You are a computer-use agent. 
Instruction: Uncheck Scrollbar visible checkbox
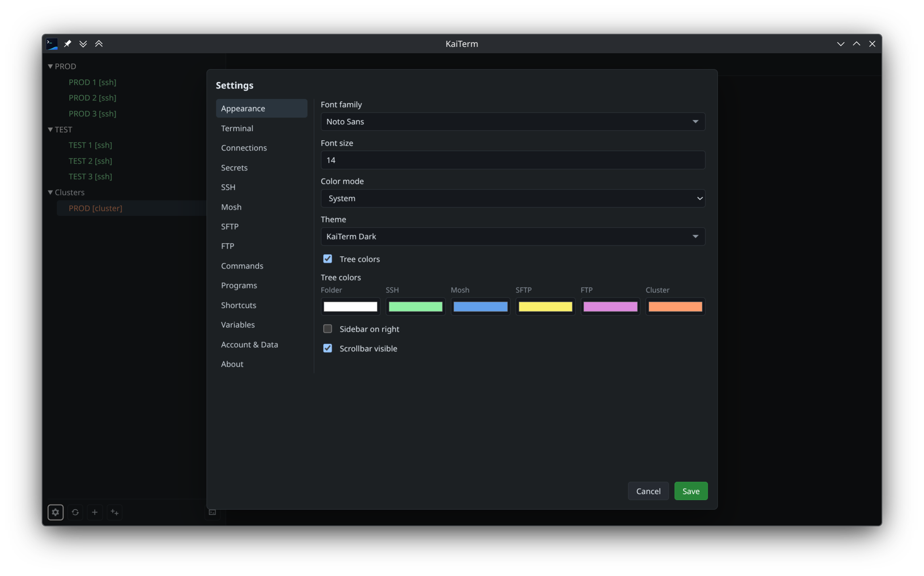(x=328, y=348)
